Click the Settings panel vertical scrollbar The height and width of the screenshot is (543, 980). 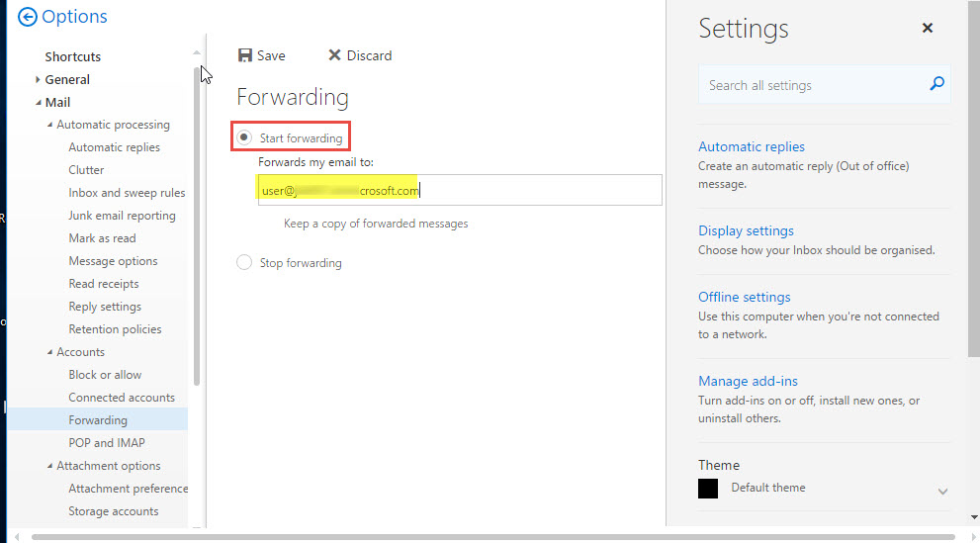pos(974,178)
